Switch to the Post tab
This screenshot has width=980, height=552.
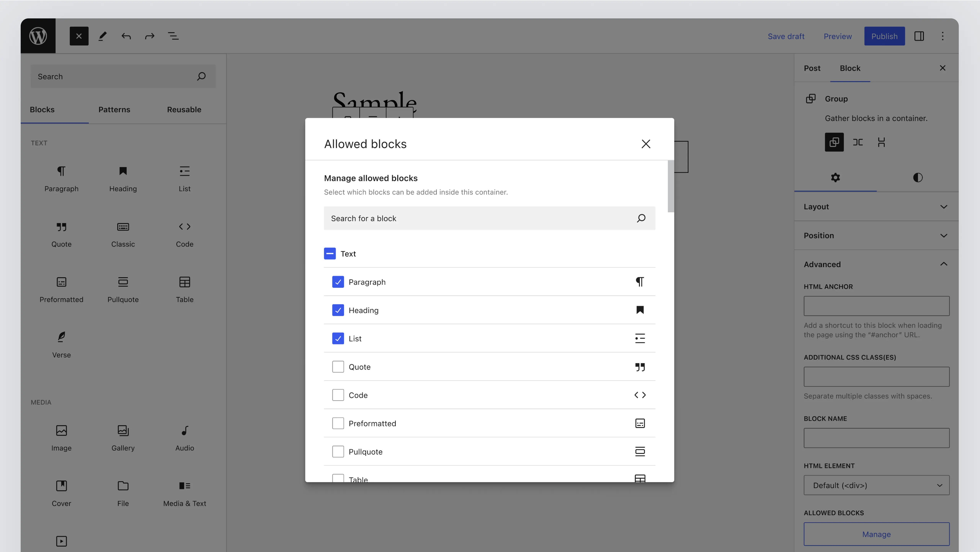812,68
